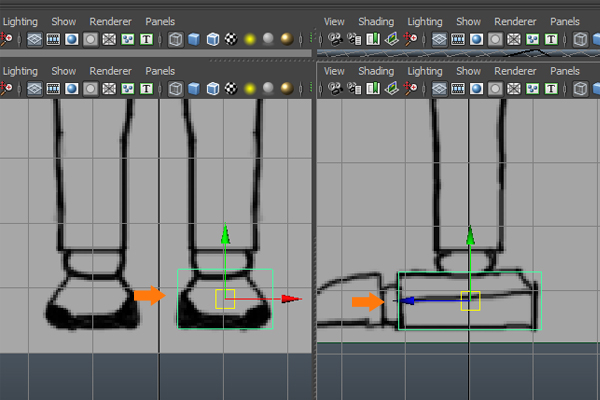Click green Y-axis arrow handle in left viewport

click(x=225, y=236)
